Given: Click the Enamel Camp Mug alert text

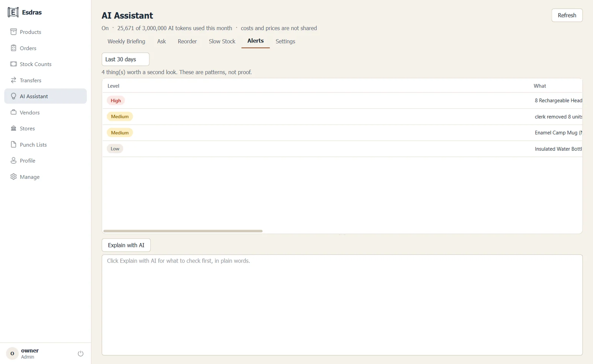Looking at the screenshot, I should click(558, 133).
